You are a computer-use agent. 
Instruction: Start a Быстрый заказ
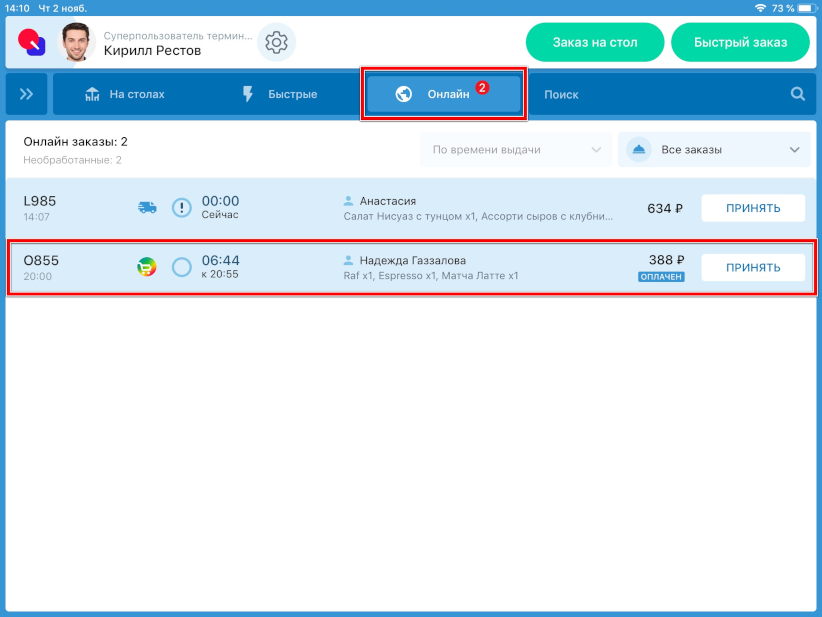coord(740,42)
